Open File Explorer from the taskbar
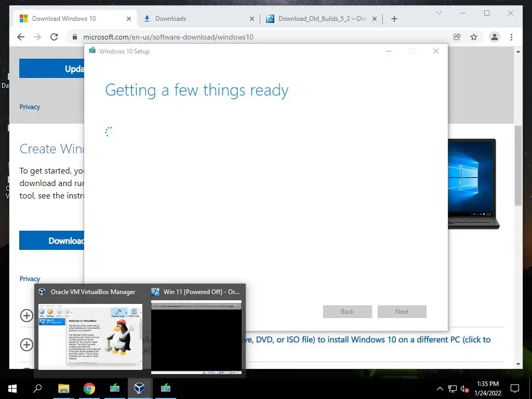 (63, 388)
